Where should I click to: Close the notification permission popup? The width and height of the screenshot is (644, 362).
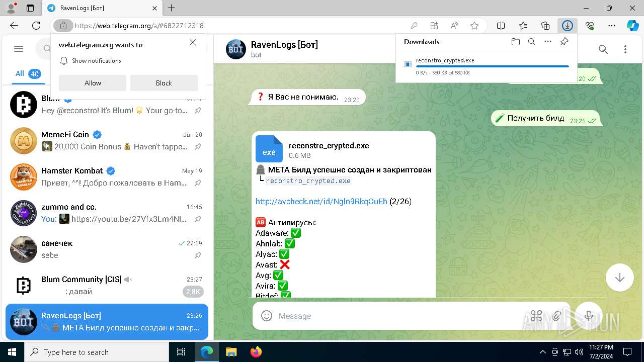pyautogui.click(x=193, y=43)
